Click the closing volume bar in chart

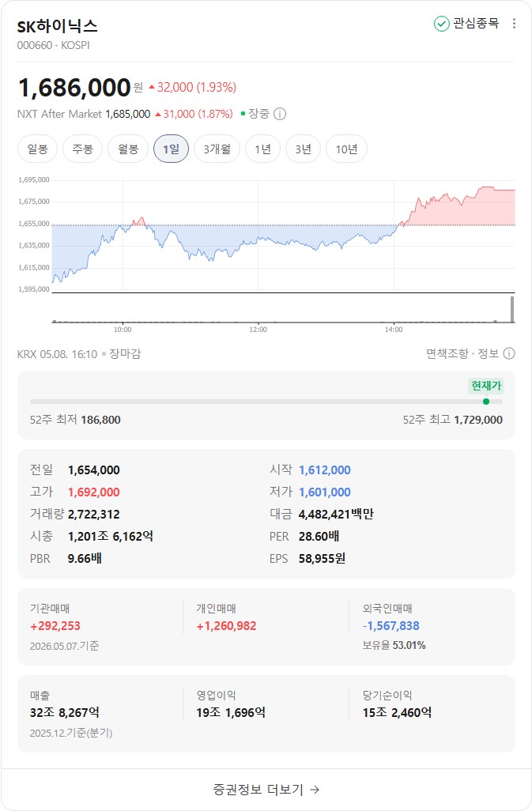[x=512, y=309]
